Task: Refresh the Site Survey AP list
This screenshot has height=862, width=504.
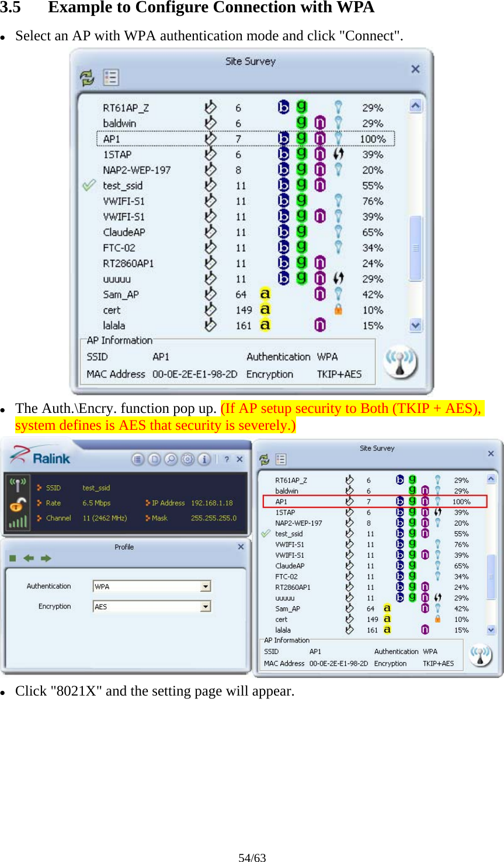Action: [x=86, y=77]
